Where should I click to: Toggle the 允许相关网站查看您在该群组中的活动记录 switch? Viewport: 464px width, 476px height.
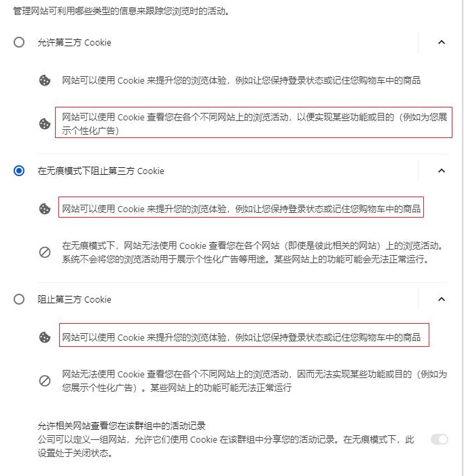[x=440, y=439]
